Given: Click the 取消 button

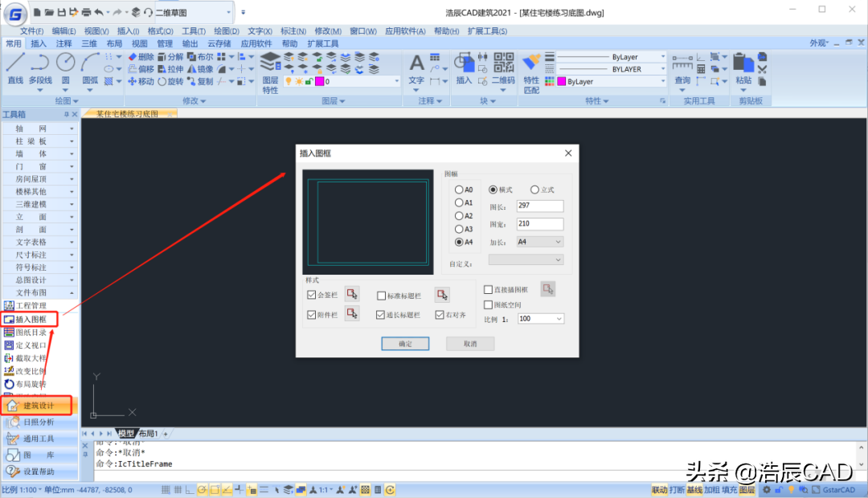Looking at the screenshot, I should click(470, 344).
